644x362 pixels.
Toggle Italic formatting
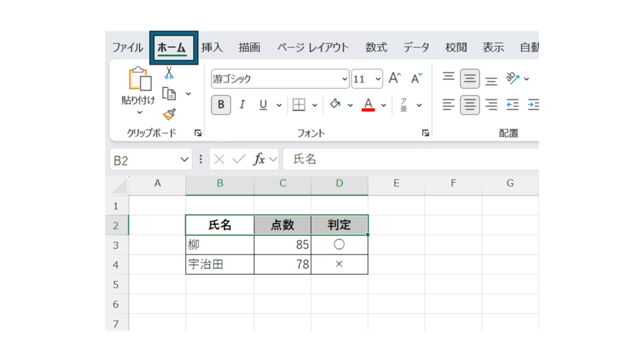click(x=242, y=105)
